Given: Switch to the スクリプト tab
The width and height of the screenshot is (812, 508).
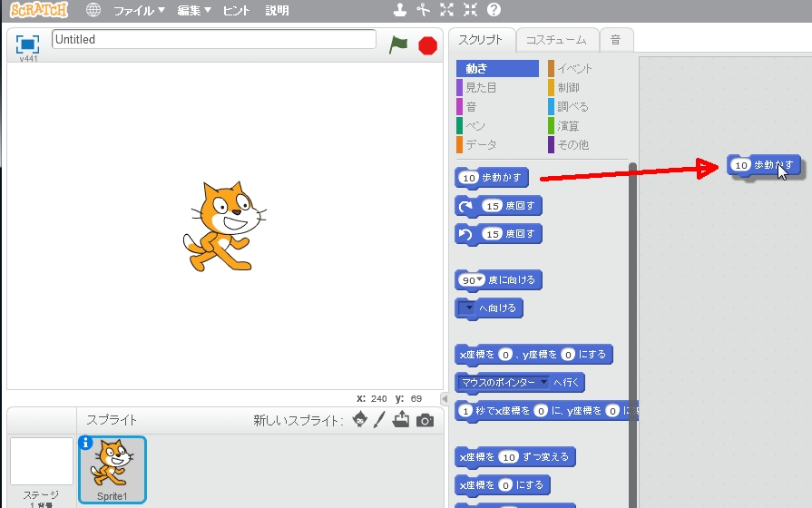Looking at the screenshot, I should (481, 40).
